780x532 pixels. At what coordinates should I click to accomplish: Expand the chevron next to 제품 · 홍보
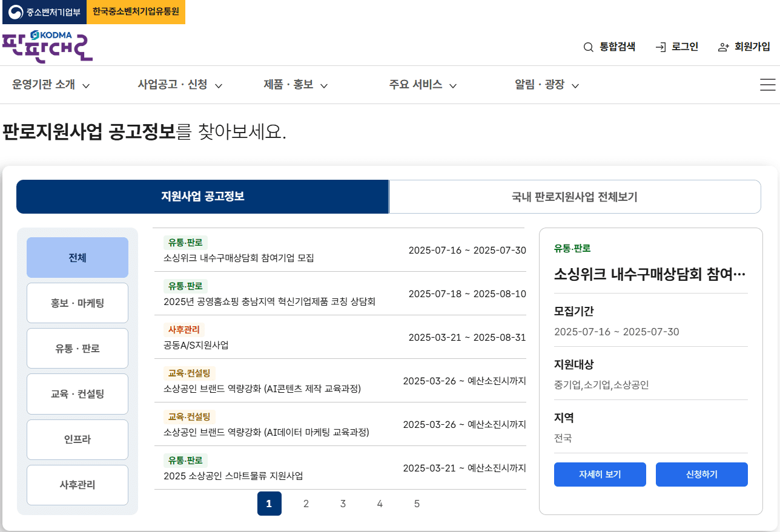[x=324, y=86]
